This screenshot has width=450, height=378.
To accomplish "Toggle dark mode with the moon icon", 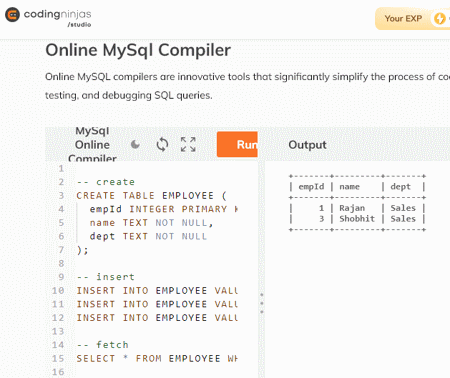I will click(x=135, y=145).
